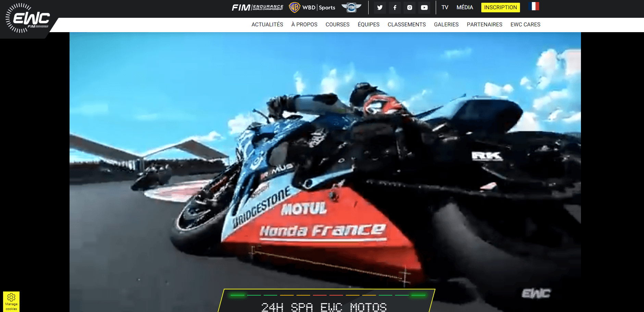Click the yellow INSCRIPTION button

(x=500, y=8)
